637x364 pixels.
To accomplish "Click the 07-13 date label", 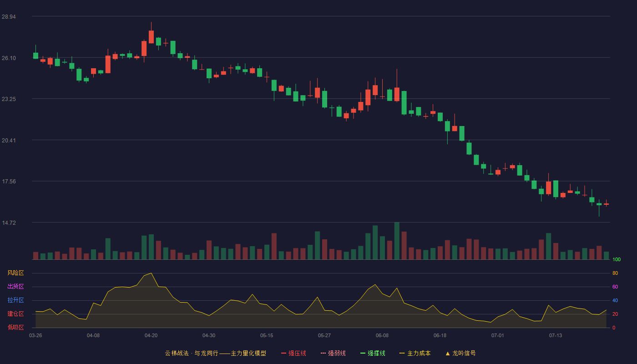I will coord(556,335).
